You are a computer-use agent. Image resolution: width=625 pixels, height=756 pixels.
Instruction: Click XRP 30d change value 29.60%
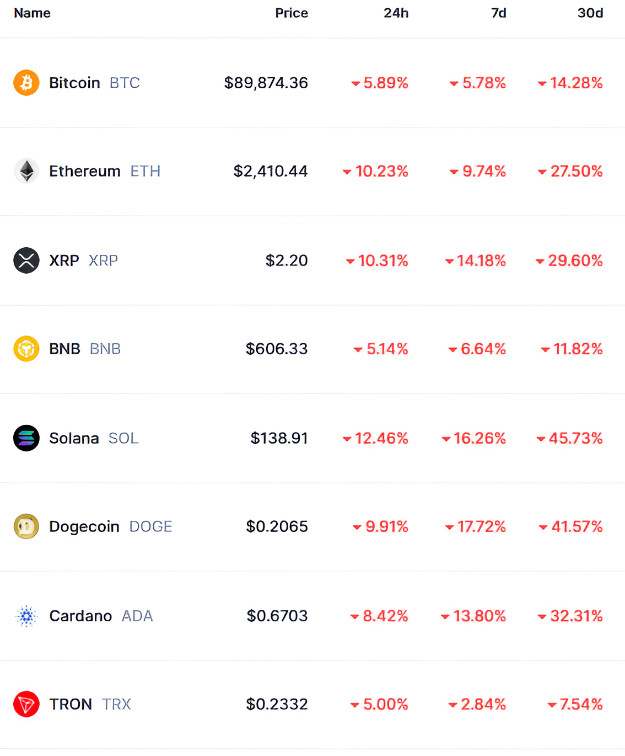[575, 260]
